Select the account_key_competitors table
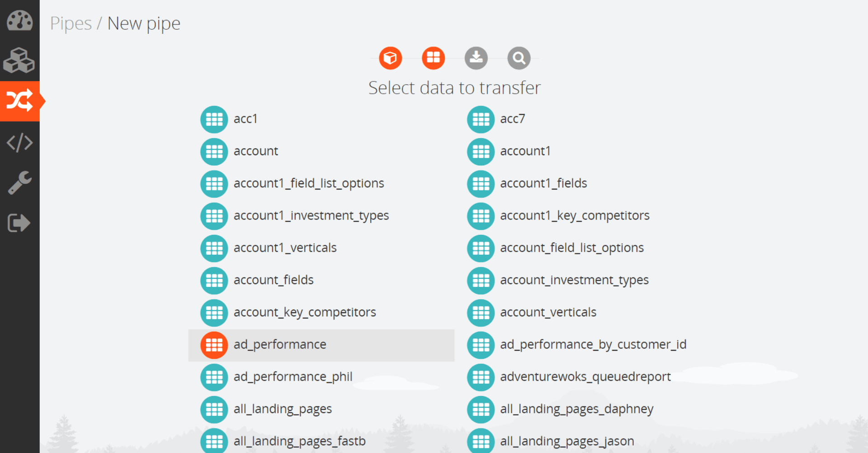 tap(304, 312)
